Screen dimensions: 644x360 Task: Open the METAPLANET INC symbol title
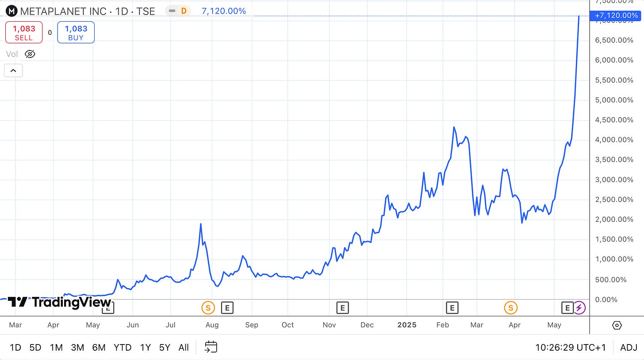88,11
